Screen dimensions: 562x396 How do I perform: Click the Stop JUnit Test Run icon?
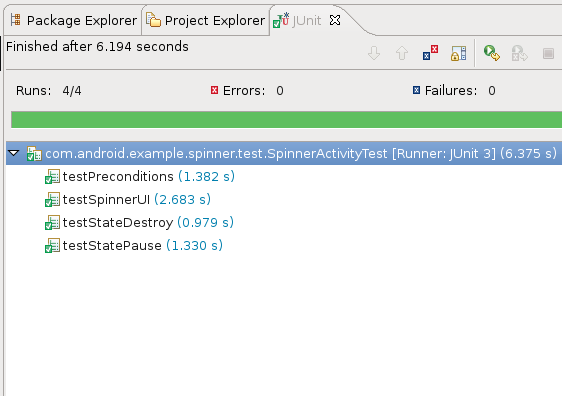click(548, 54)
